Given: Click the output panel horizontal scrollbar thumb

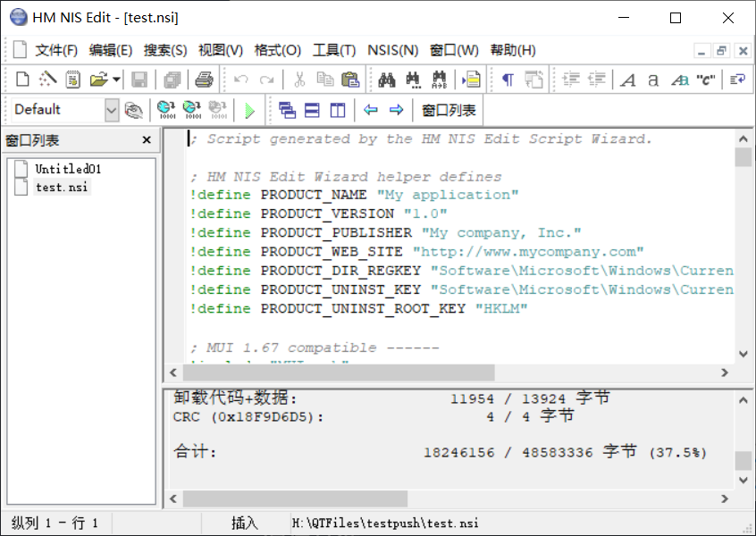Looking at the screenshot, I should [x=295, y=498].
